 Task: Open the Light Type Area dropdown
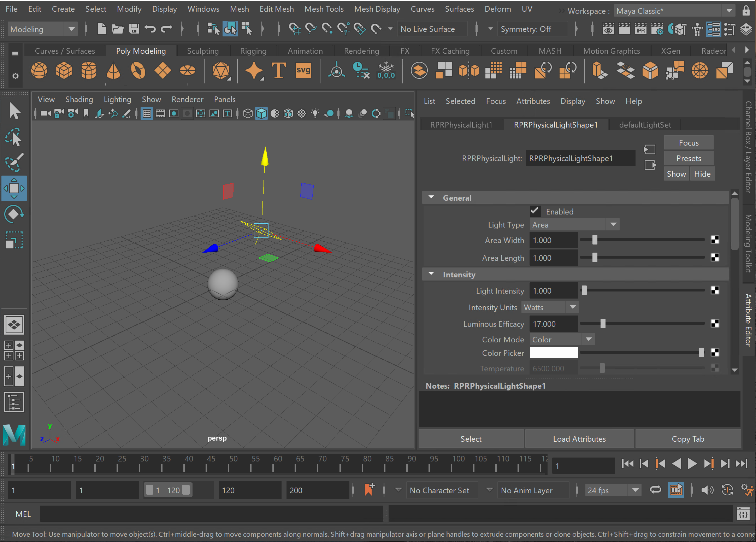click(574, 225)
